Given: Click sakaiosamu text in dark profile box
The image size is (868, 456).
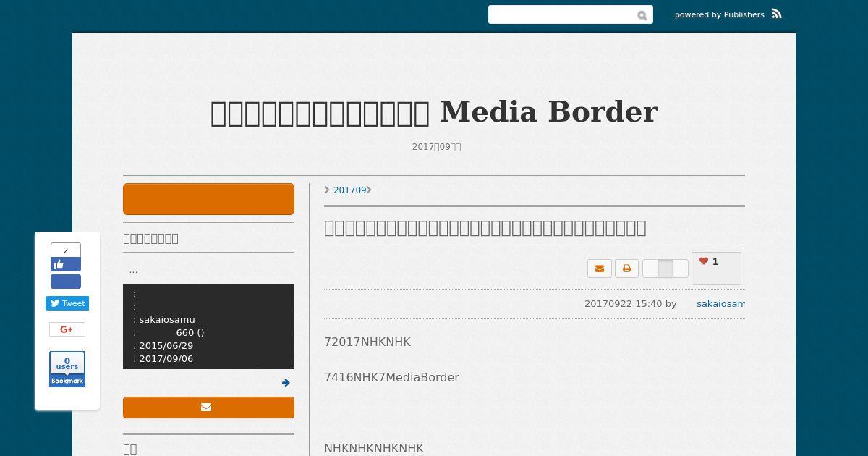Looking at the screenshot, I should (167, 319).
